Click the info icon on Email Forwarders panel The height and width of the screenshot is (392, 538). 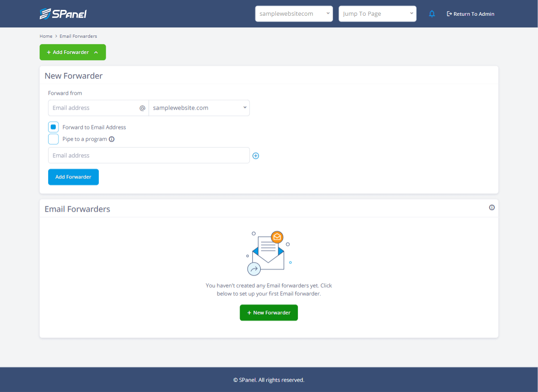(492, 207)
